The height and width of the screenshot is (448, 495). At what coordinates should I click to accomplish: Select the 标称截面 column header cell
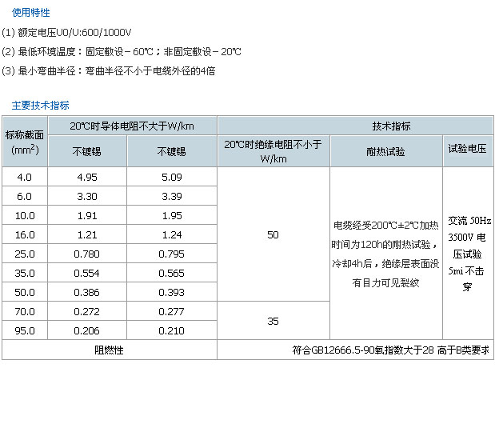25,142
